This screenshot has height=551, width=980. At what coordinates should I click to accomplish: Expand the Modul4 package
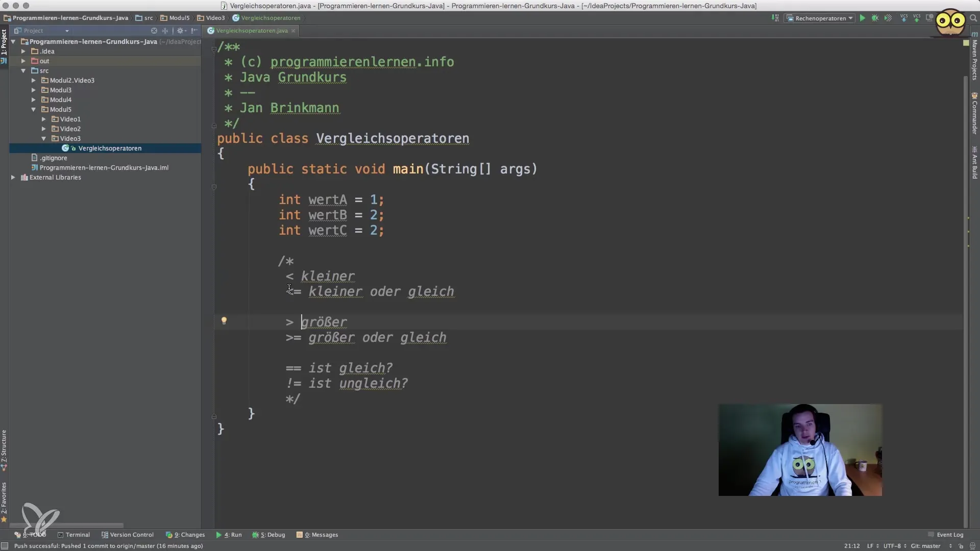34,100
